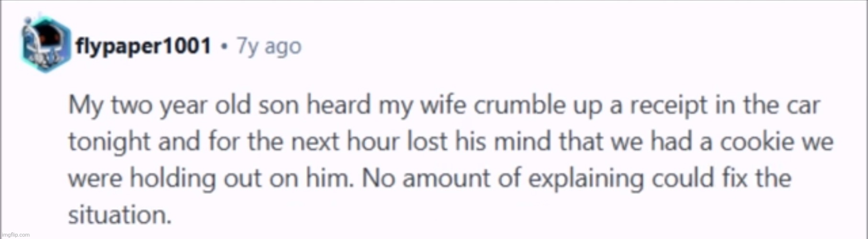Screen dimensions: 868x239
Task: Click the dot separator after the username
Action: tap(224, 47)
